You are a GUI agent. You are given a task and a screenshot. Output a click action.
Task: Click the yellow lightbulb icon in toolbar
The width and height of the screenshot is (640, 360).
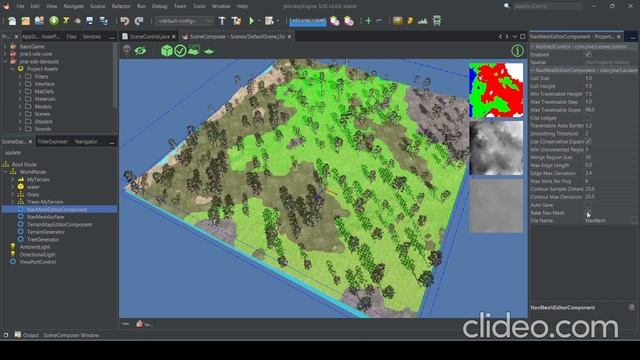pos(410,21)
